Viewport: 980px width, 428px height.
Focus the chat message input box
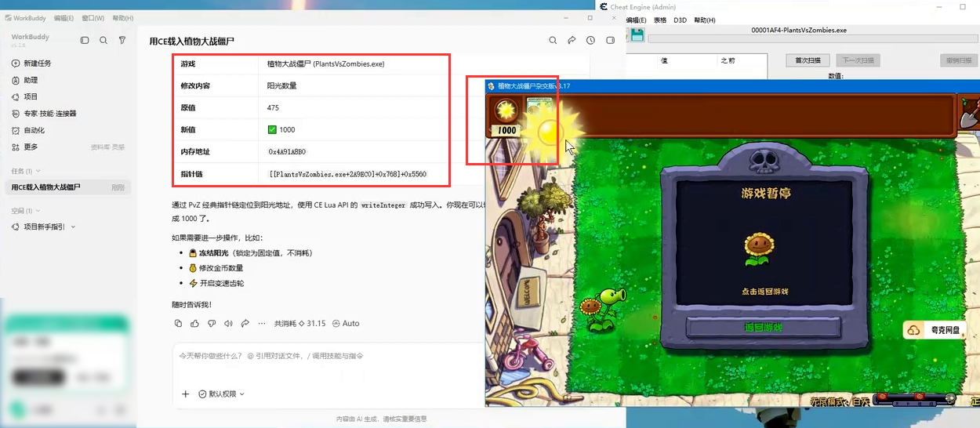(x=329, y=356)
